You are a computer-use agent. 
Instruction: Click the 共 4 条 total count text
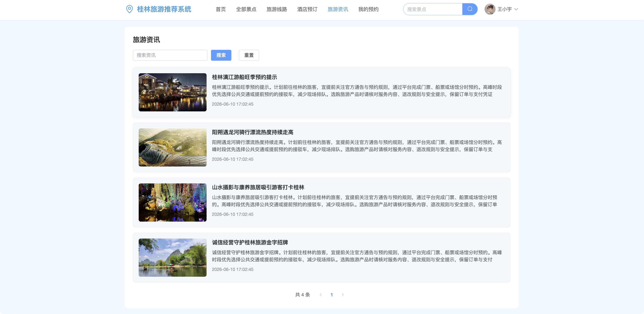pos(302,295)
